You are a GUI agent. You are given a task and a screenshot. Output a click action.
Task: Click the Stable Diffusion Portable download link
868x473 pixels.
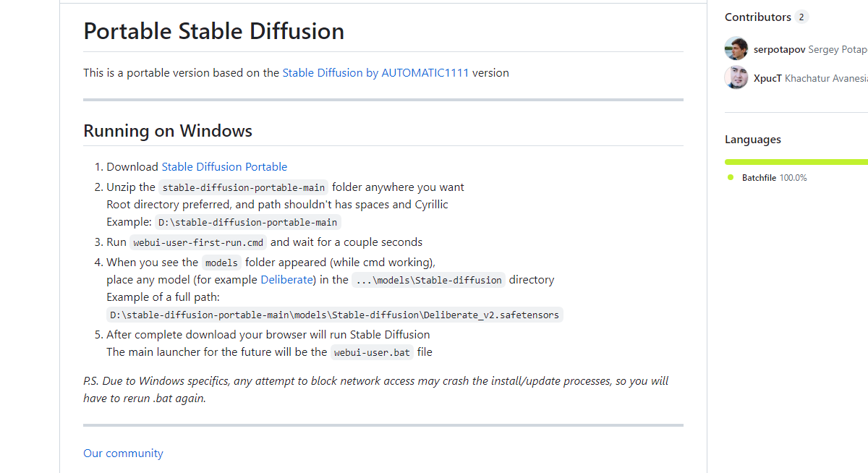224,166
